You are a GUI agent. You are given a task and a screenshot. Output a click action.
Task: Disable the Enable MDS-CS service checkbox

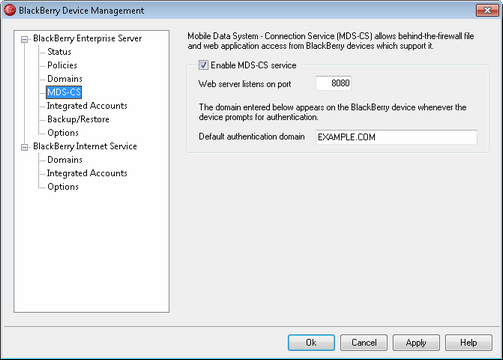203,65
